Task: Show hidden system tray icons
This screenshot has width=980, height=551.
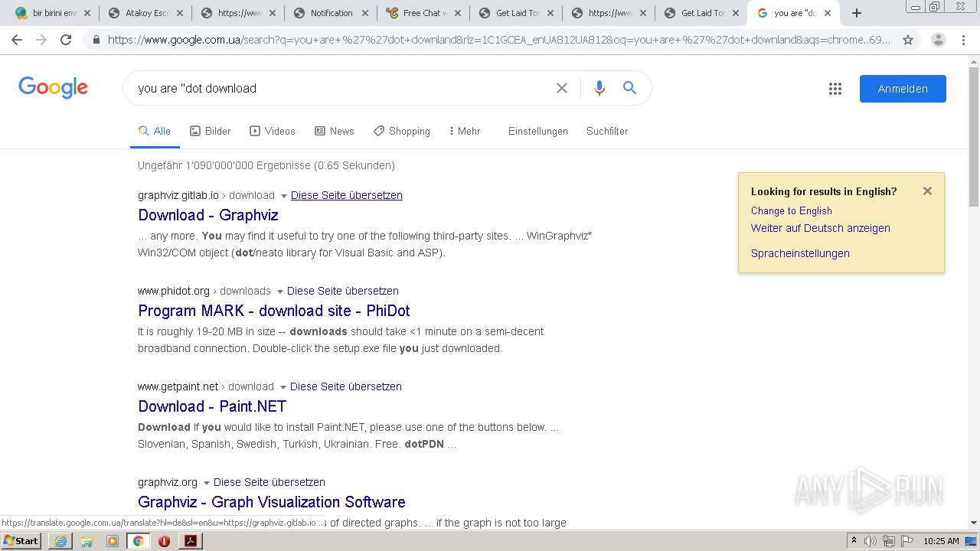Action: (x=854, y=541)
